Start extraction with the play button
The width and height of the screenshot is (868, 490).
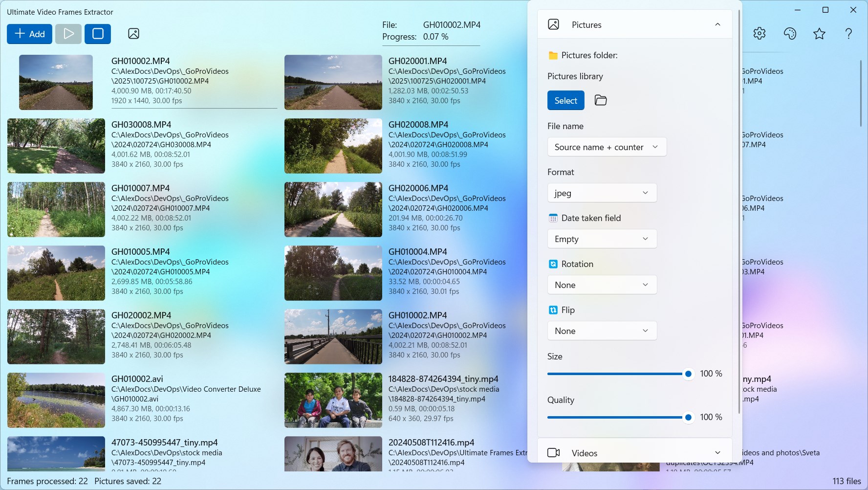point(68,34)
